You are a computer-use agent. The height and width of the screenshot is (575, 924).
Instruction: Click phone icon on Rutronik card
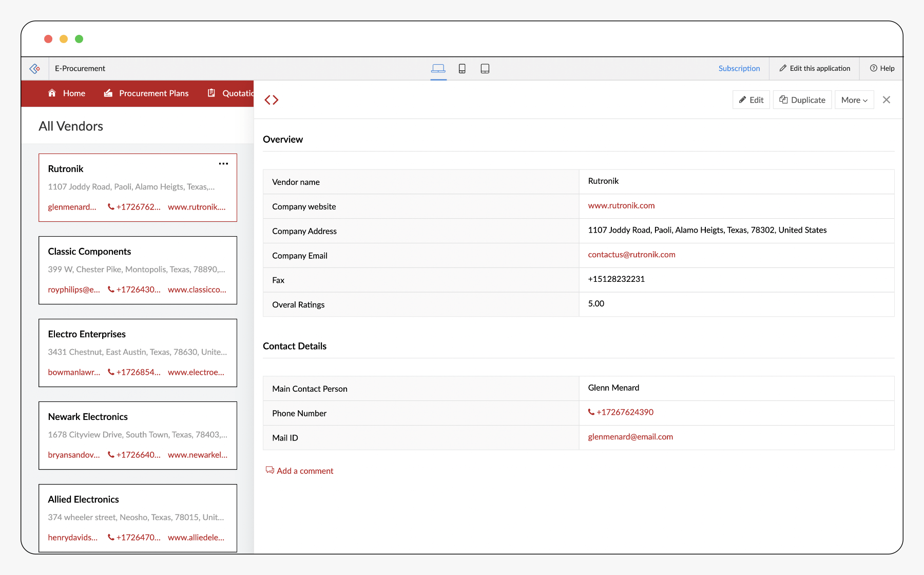coord(111,207)
